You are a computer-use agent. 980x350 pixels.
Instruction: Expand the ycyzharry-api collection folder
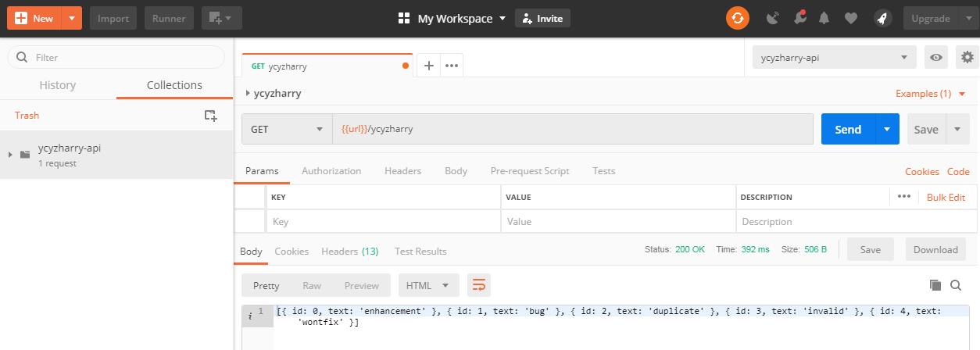pyautogui.click(x=11, y=155)
